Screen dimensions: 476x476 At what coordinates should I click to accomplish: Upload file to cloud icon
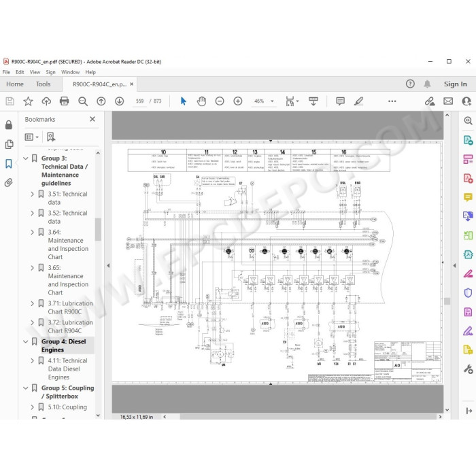[x=46, y=101]
